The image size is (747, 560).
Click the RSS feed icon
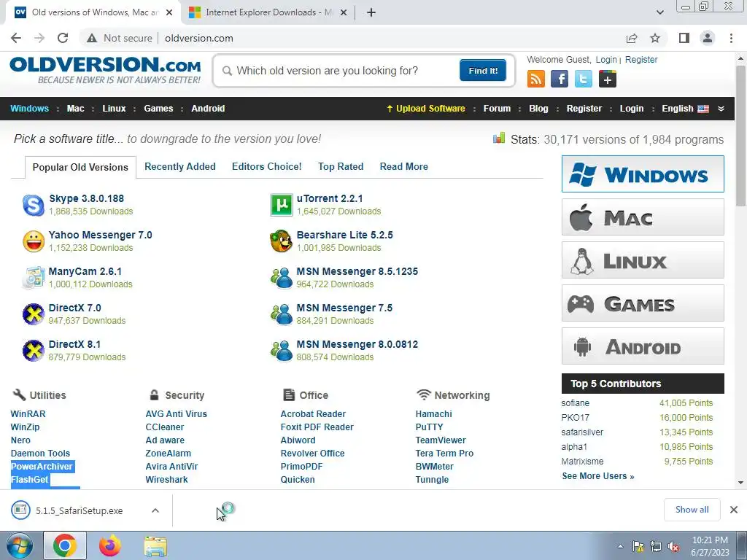(x=536, y=79)
